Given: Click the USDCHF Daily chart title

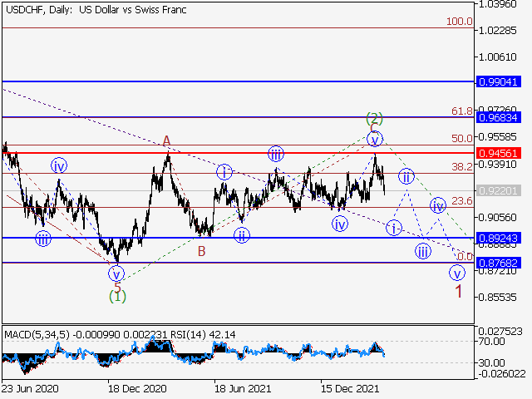Looking at the screenshot, I should [x=96, y=9].
